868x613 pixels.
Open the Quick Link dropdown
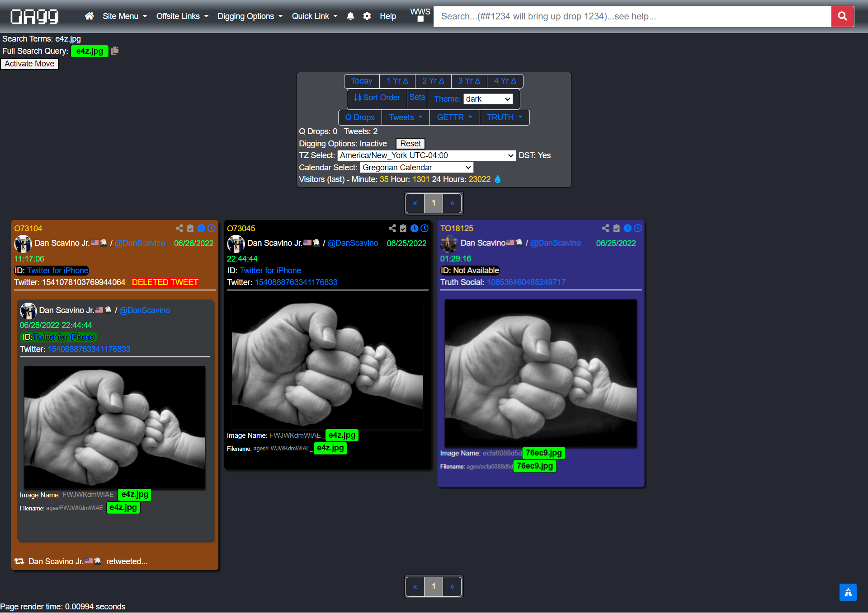click(315, 16)
